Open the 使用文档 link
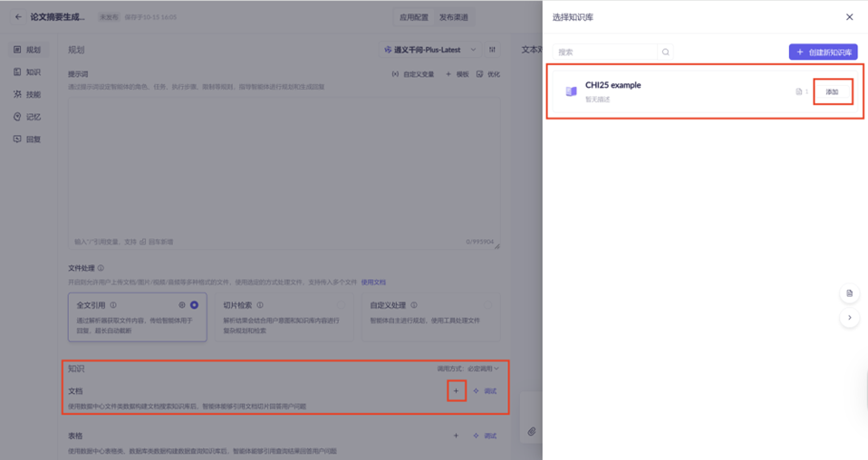Screen dimensions: 868x460 pos(373,283)
